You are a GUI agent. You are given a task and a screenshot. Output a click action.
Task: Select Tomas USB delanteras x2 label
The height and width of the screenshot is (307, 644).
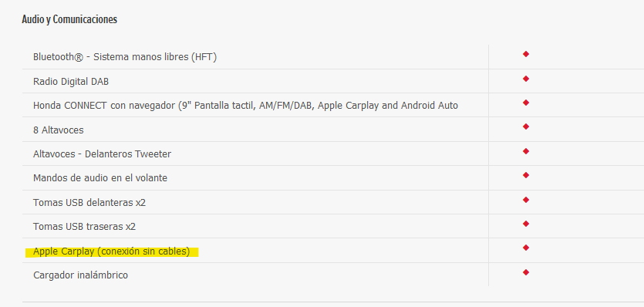[89, 202]
